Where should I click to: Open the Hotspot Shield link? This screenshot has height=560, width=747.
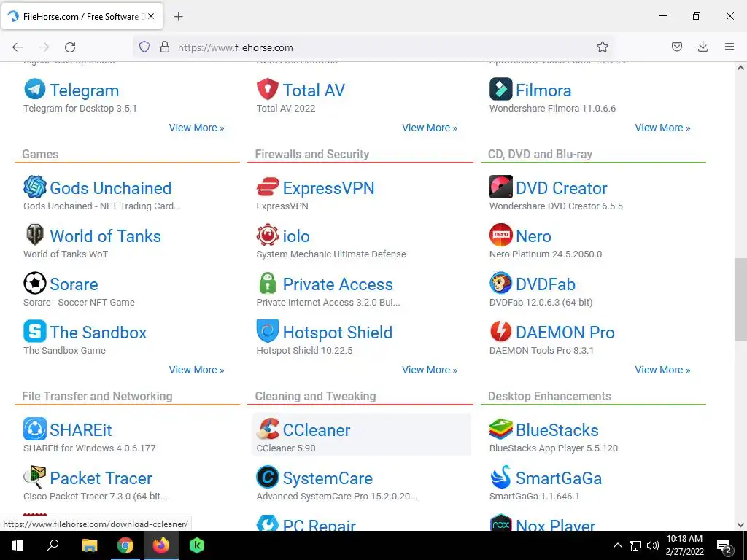[337, 332]
